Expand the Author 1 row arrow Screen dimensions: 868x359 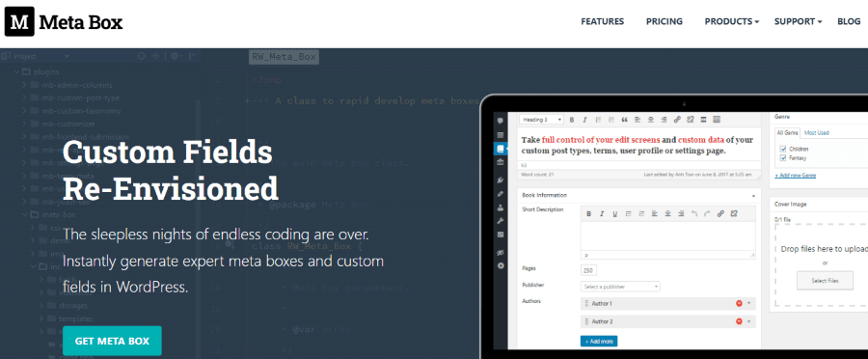(x=749, y=304)
